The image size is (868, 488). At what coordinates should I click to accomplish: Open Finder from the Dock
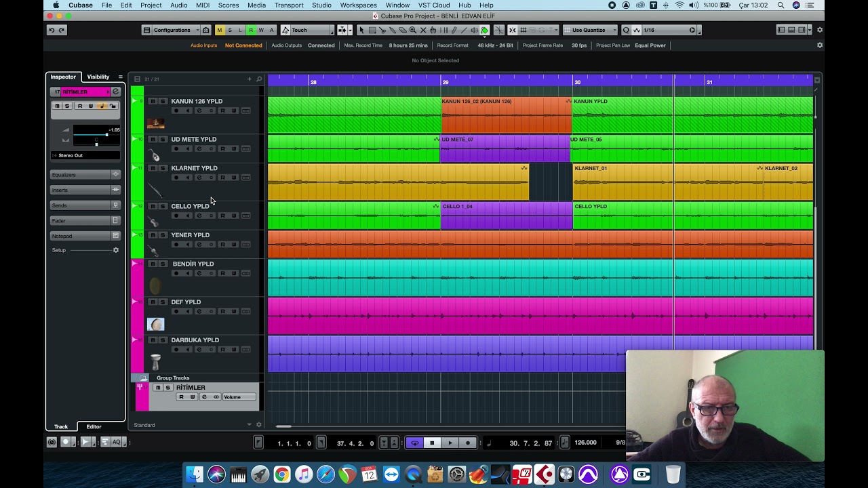195,474
